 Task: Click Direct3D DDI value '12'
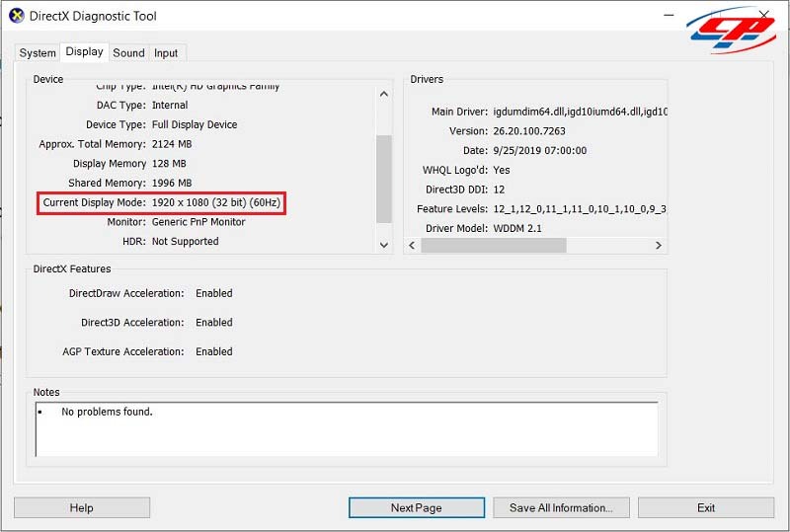point(499,190)
